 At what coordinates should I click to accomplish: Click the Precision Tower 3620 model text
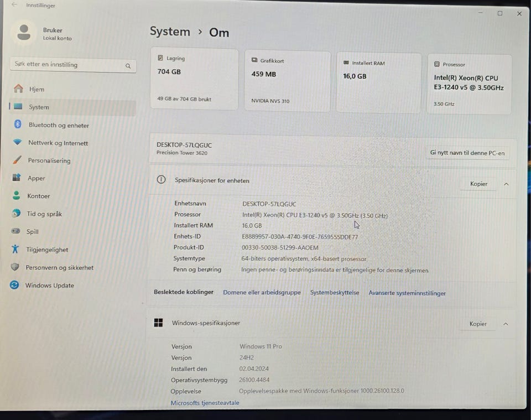pos(182,153)
